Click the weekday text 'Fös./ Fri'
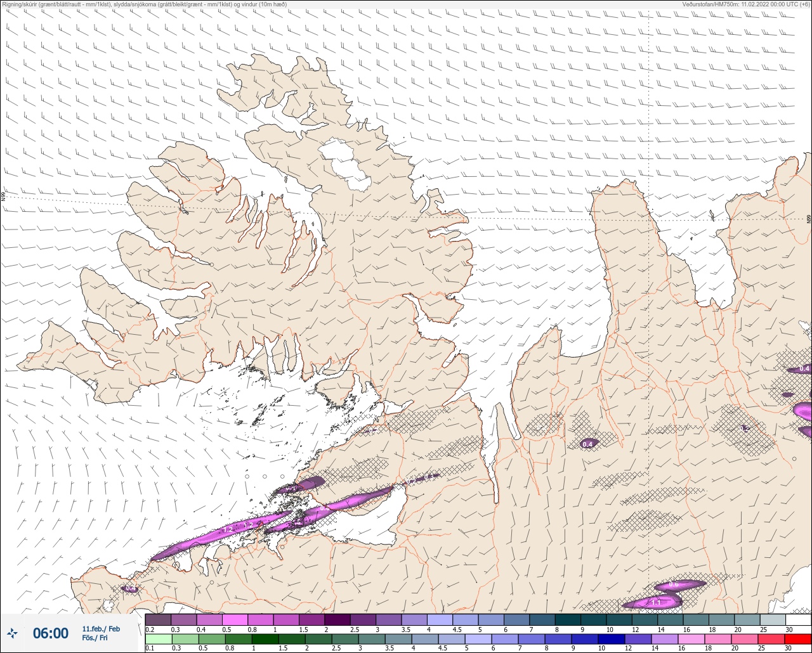Viewport: 812px width, 653px height. pyautogui.click(x=95, y=638)
